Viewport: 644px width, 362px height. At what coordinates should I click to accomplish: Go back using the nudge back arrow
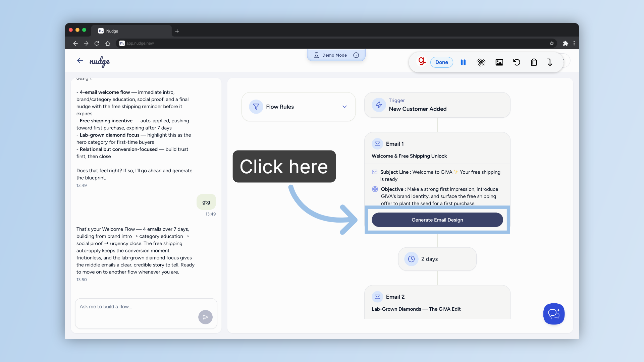pos(80,60)
